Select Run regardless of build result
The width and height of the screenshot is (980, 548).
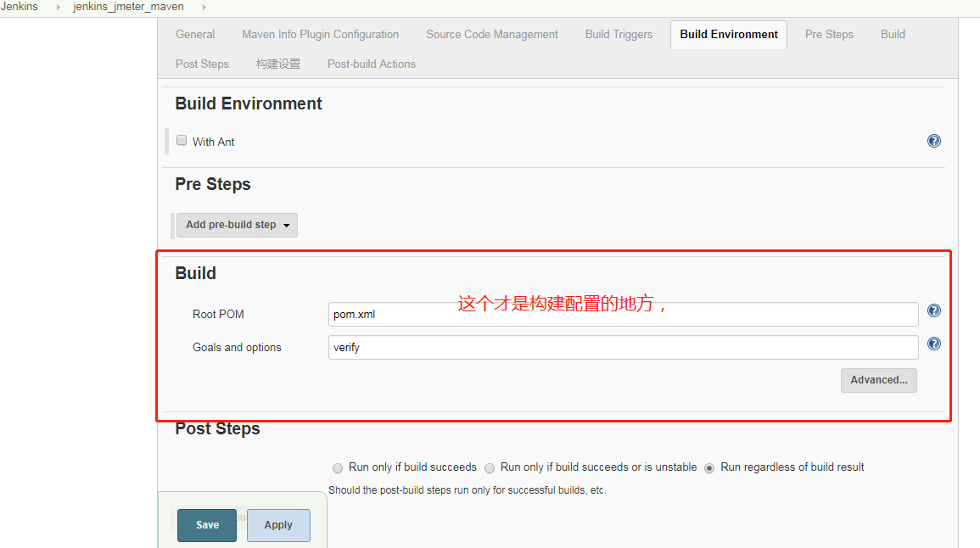point(709,467)
